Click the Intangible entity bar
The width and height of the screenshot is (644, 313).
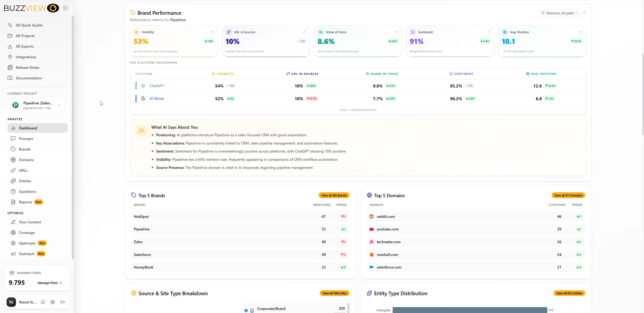click(470, 310)
